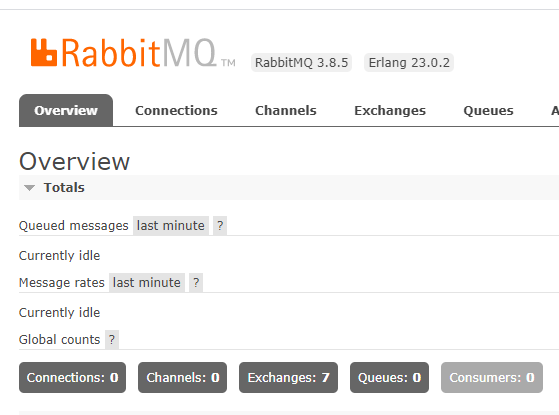Image resolution: width=559 pixels, height=415 pixels.
Task: Click the RabbitMQ logo
Action: click(133, 53)
